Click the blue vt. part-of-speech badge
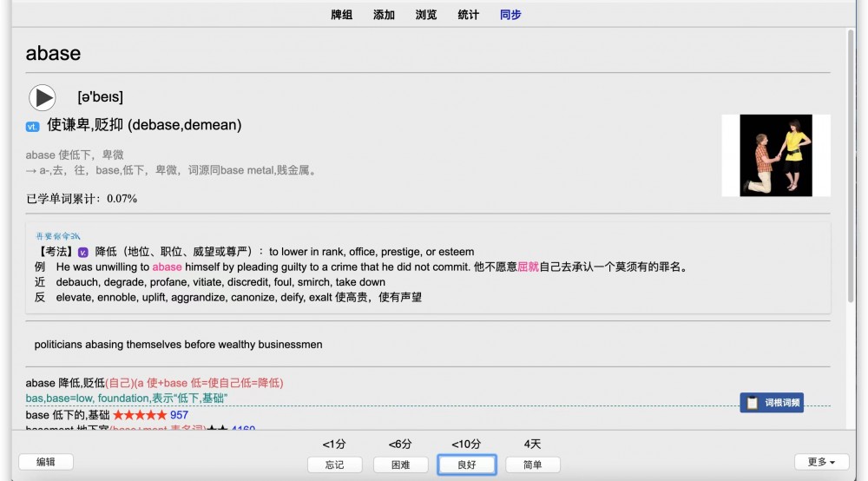Viewport: 868px width, 481px height. [33, 127]
